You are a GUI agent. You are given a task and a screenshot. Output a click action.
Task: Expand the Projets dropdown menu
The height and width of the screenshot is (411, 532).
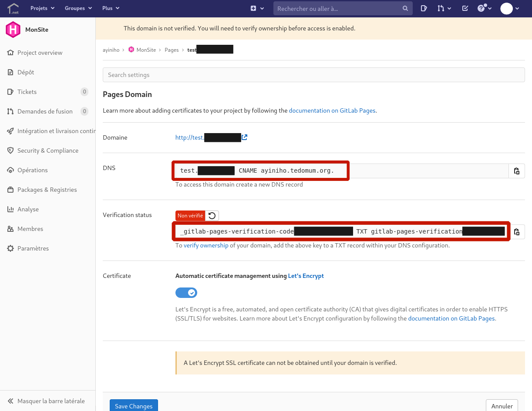pos(42,8)
